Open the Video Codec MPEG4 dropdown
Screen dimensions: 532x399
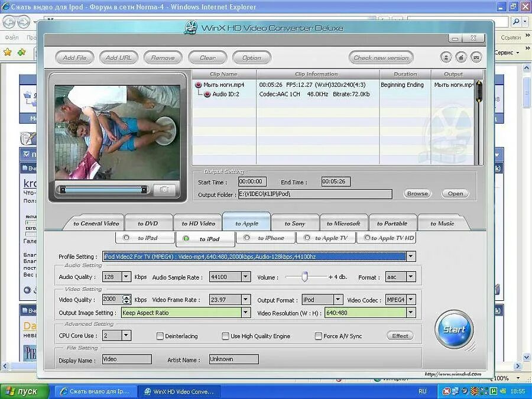pos(411,300)
